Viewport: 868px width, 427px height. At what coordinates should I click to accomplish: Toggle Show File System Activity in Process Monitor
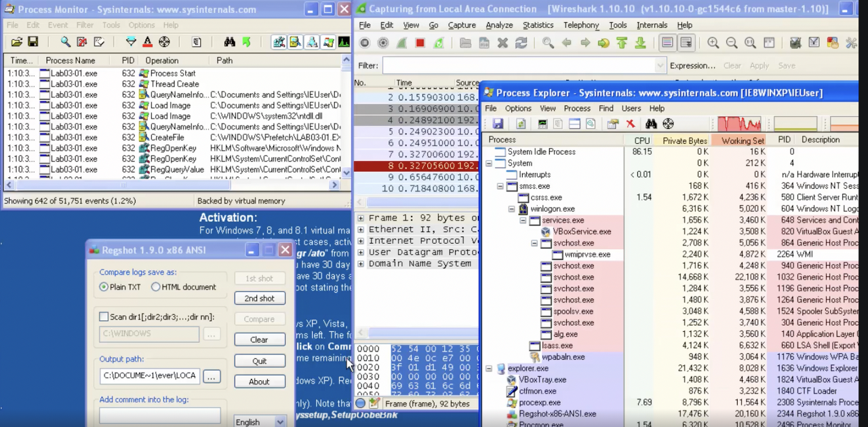click(x=295, y=42)
